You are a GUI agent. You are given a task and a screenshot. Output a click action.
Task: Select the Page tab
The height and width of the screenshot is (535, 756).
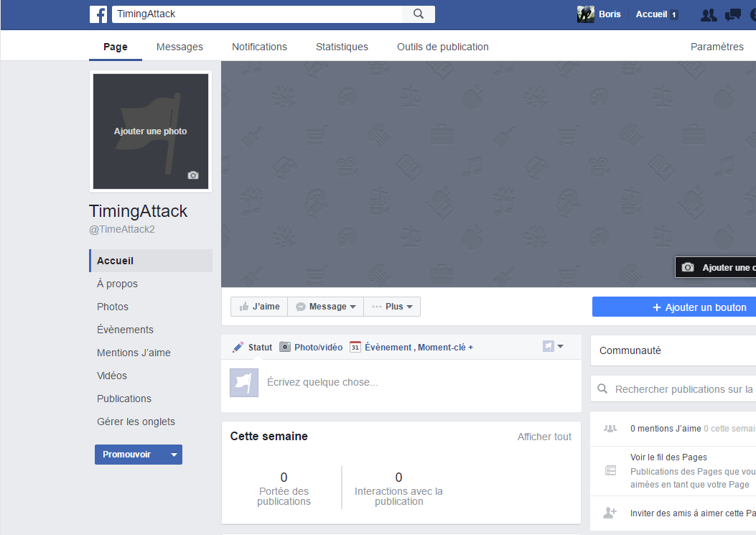click(x=116, y=47)
